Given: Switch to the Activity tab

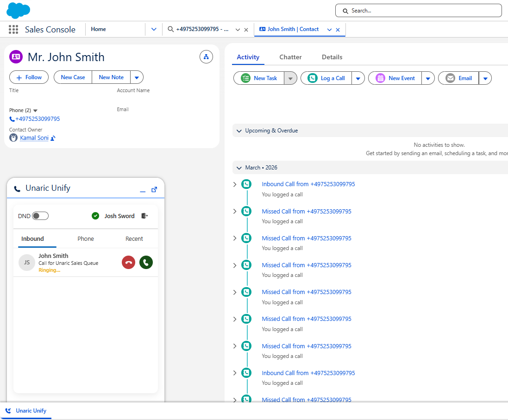Looking at the screenshot, I should click(248, 57).
